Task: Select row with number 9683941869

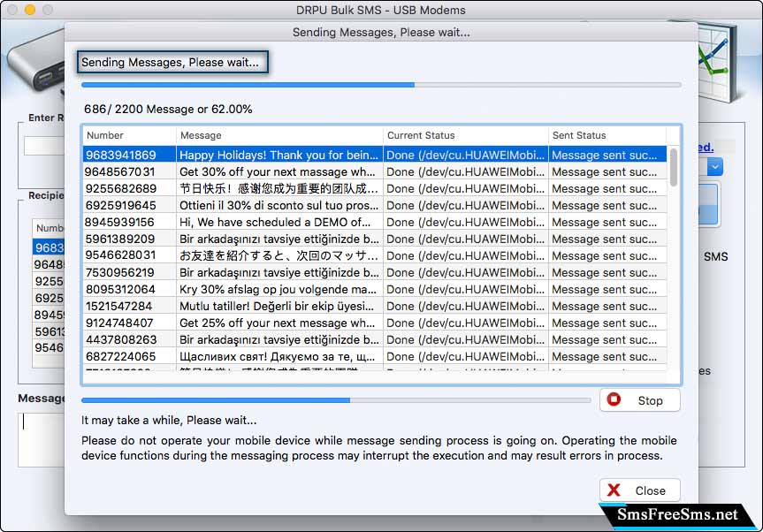Action: pos(374,155)
